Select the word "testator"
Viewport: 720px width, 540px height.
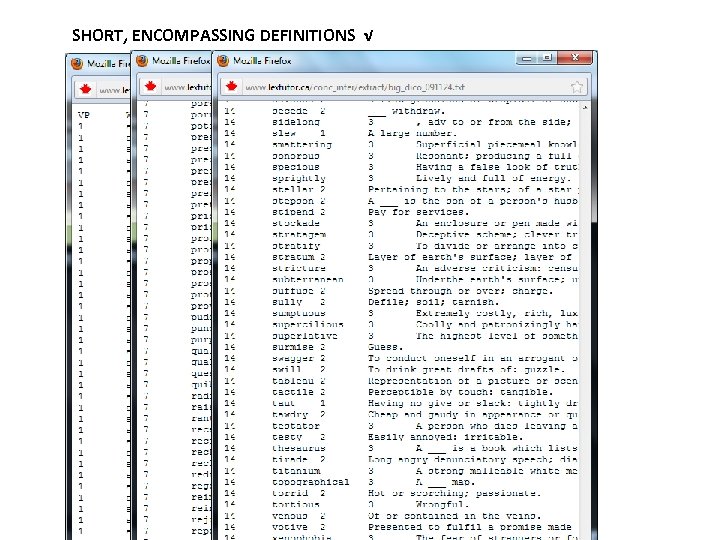pos(295,426)
